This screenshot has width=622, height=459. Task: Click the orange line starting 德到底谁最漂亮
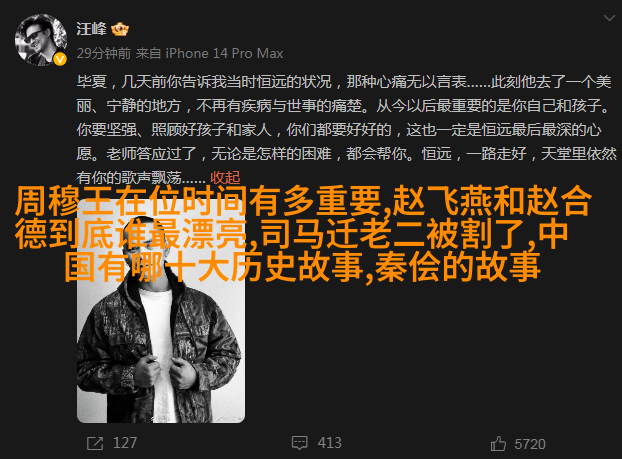[x=292, y=234]
